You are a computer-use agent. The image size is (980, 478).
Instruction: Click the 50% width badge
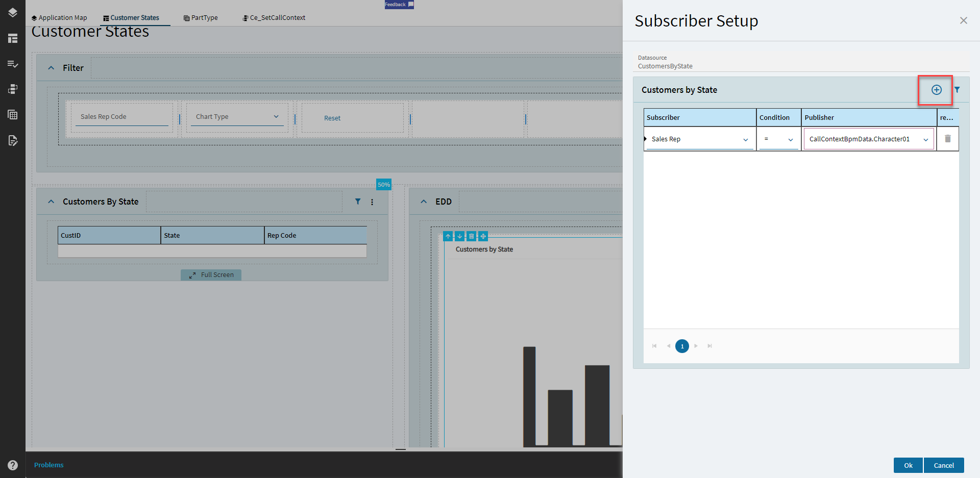(x=384, y=185)
